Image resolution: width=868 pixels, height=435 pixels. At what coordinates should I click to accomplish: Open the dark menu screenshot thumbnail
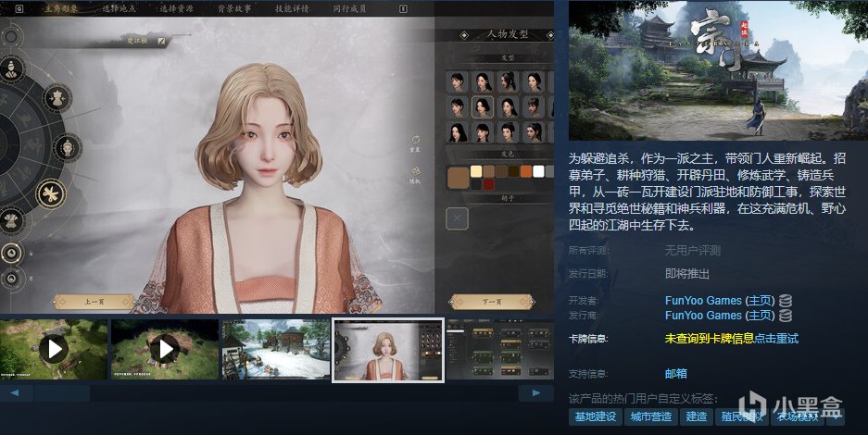(x=500, y=349)
